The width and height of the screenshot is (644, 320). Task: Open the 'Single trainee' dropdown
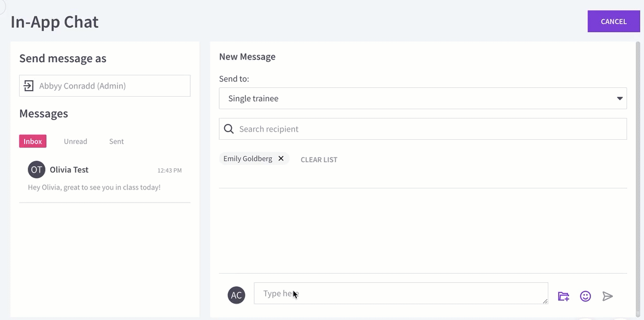(423, 98)
